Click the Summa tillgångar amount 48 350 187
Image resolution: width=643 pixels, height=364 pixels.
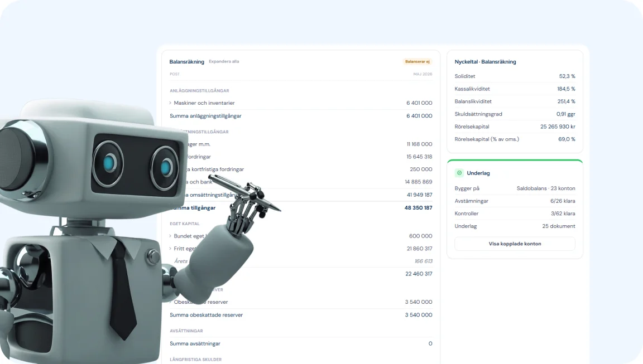pos(418,207)
